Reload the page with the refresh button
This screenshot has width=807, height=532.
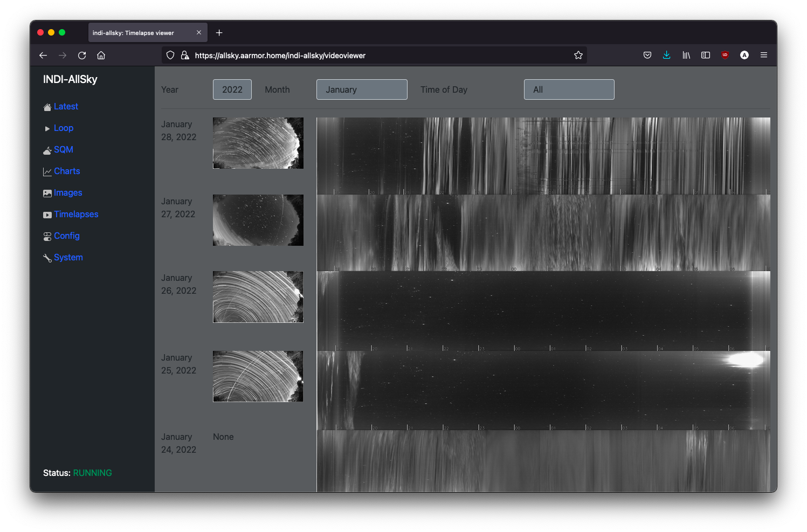click(82, 55)
